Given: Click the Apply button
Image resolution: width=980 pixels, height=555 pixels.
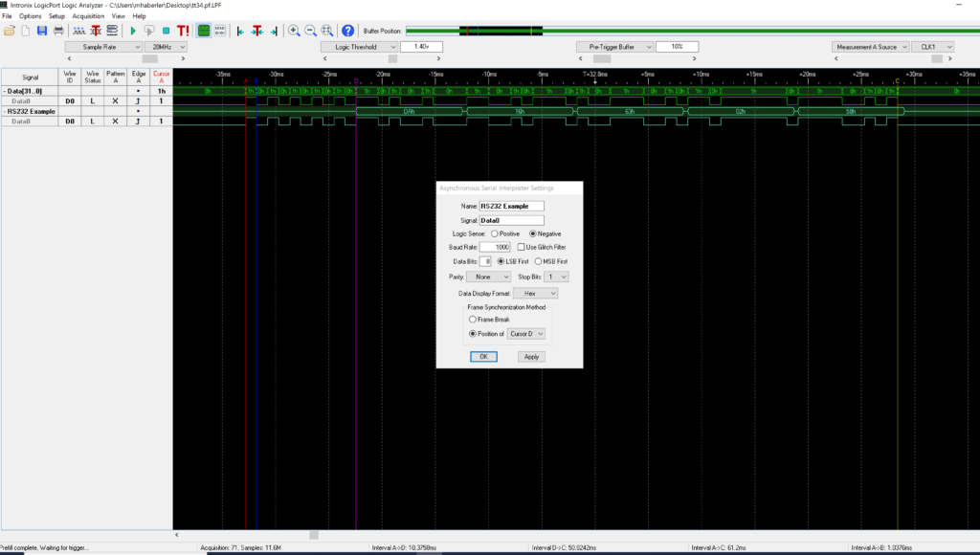Looking at the screenshot, I should coord(531,356).
